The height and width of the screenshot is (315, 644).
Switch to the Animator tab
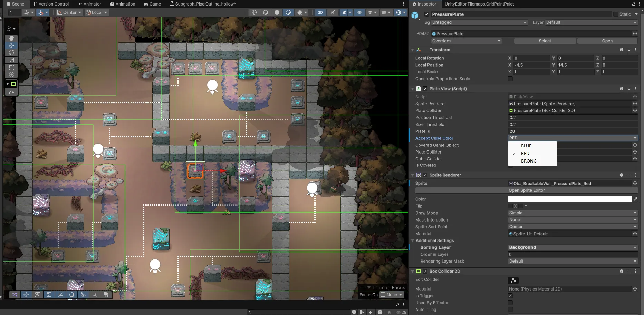coord(89,4)
